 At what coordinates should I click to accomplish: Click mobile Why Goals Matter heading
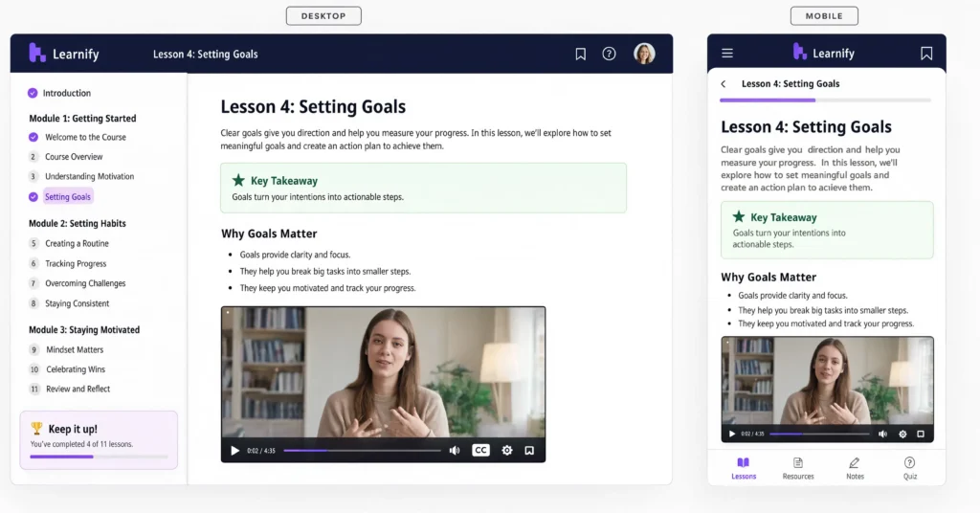tap(768, 277)
